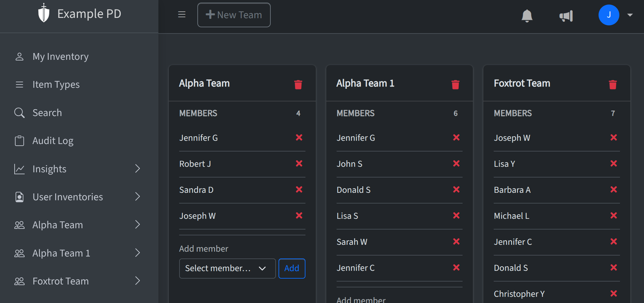Screen dimensions: 644x303
Task: Click the Search magnifier icon in sidebar
Action: coord(19,112)
